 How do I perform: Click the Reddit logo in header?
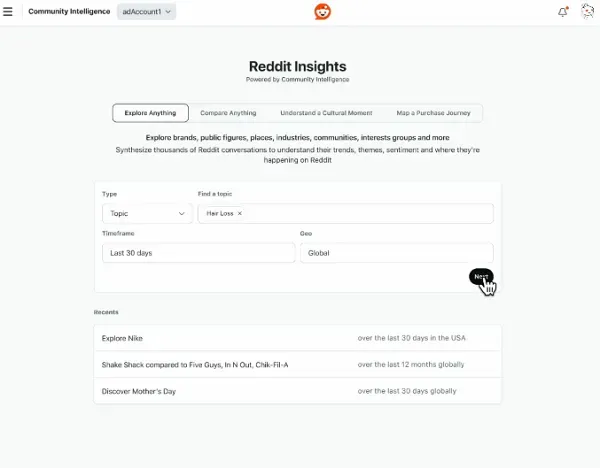(x=322, y=12)
